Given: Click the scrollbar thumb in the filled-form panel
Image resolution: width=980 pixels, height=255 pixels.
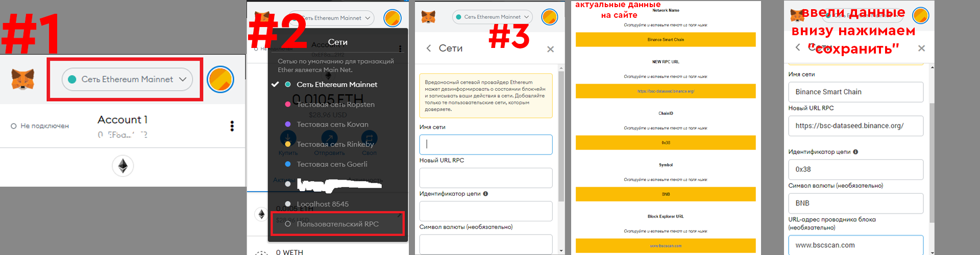Looking at the screenshot, I should point(932,163).
